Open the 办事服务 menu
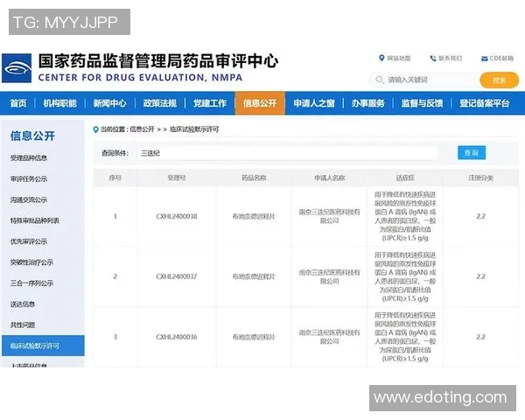Image resolution: width=525 pixels, height=420 pixels. [368, 103]
